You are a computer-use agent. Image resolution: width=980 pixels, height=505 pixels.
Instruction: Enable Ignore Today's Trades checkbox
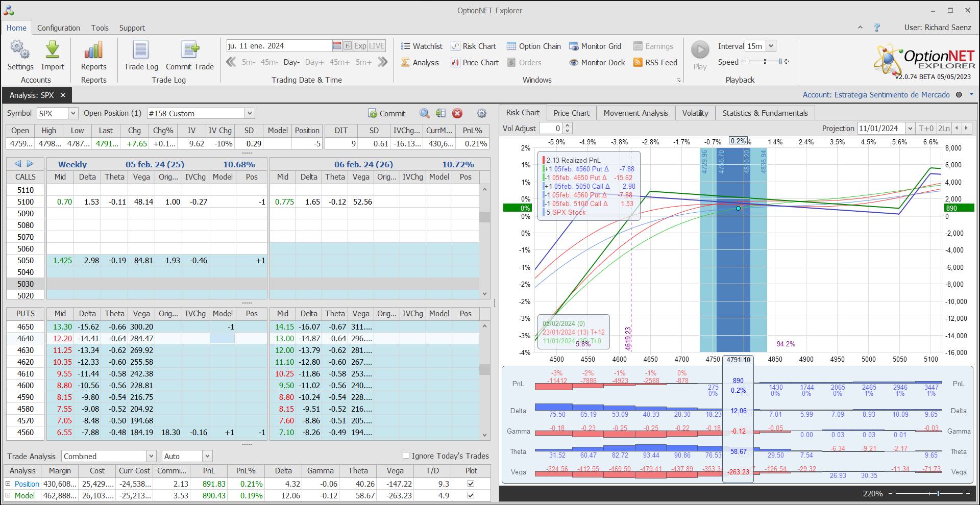(406, 456)
